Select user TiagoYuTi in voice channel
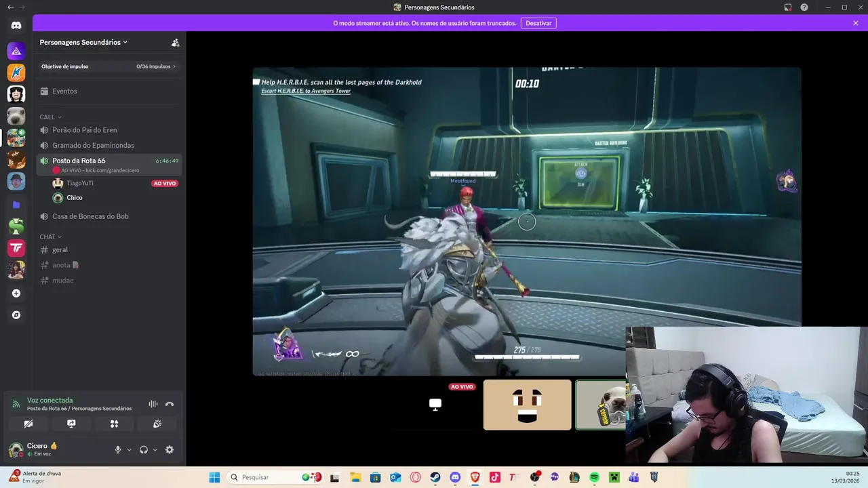The width and height of the screenshot is (868, 488). pyautogui.click(x=114, y=183)
